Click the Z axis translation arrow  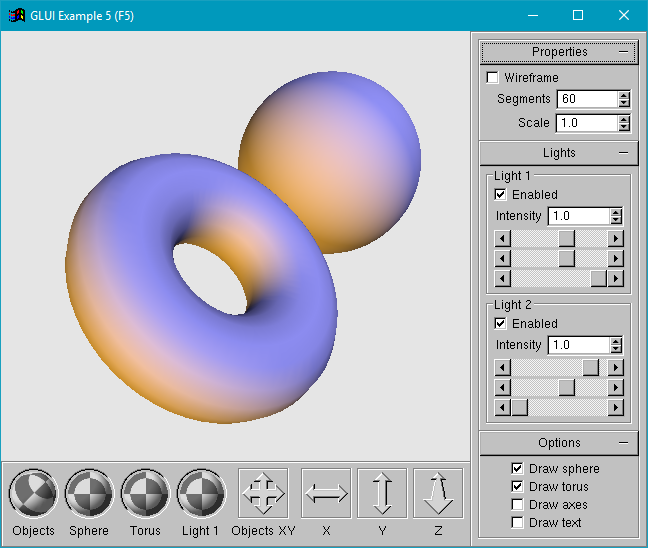[438, 493]
